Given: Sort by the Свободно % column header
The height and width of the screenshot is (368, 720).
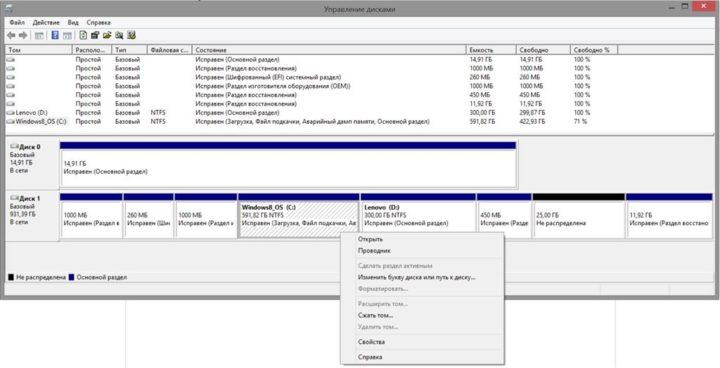Looking at the screenshot, I should tap(594, 50).
